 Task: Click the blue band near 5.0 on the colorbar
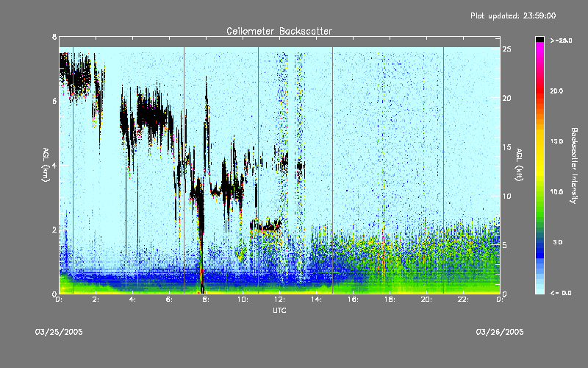click(x=539, y=243)
